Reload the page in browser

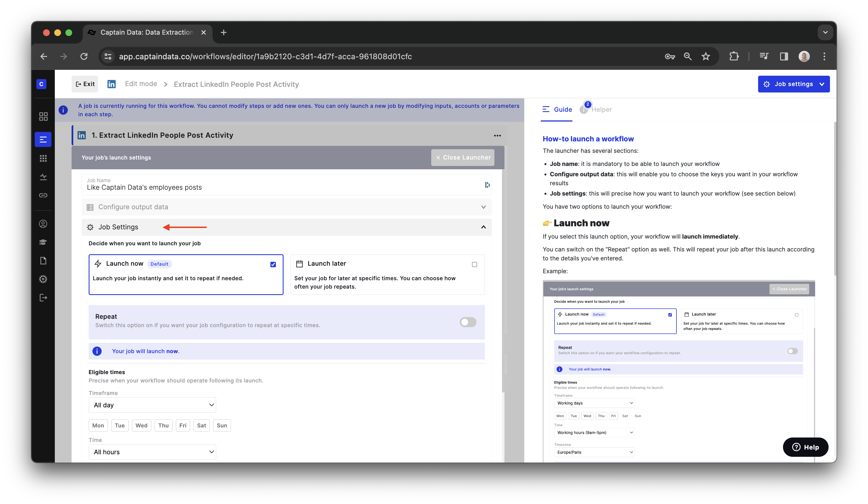(84, 56)
